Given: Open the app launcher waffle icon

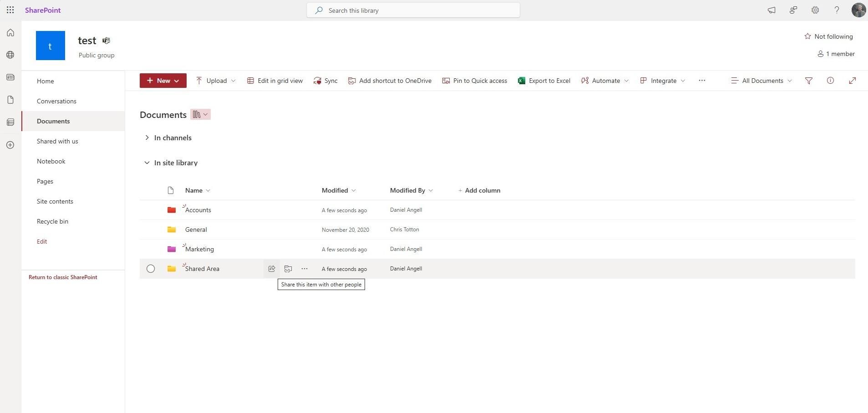Looking at the screenshot, I should click(x=10, y=10).
